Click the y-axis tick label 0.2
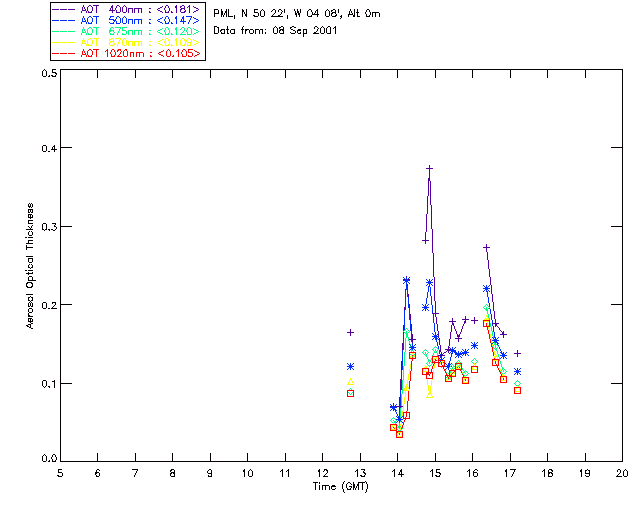The width and height of the screenshot is (640, 512). [49, 305]
